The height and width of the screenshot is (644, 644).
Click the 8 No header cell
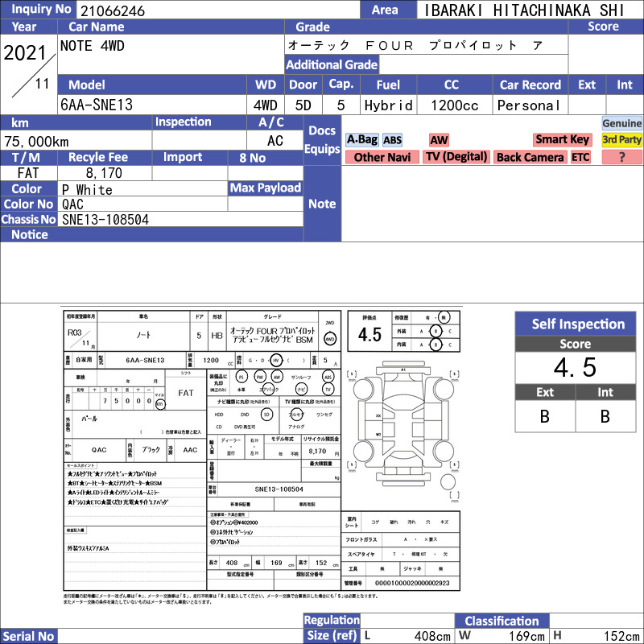click(266, 157)
